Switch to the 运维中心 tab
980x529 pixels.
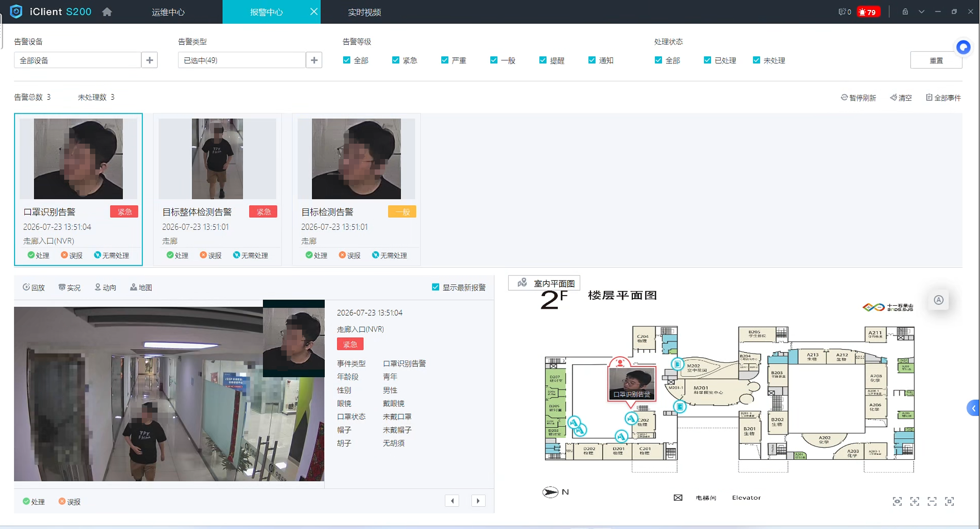tap(168, 12)
